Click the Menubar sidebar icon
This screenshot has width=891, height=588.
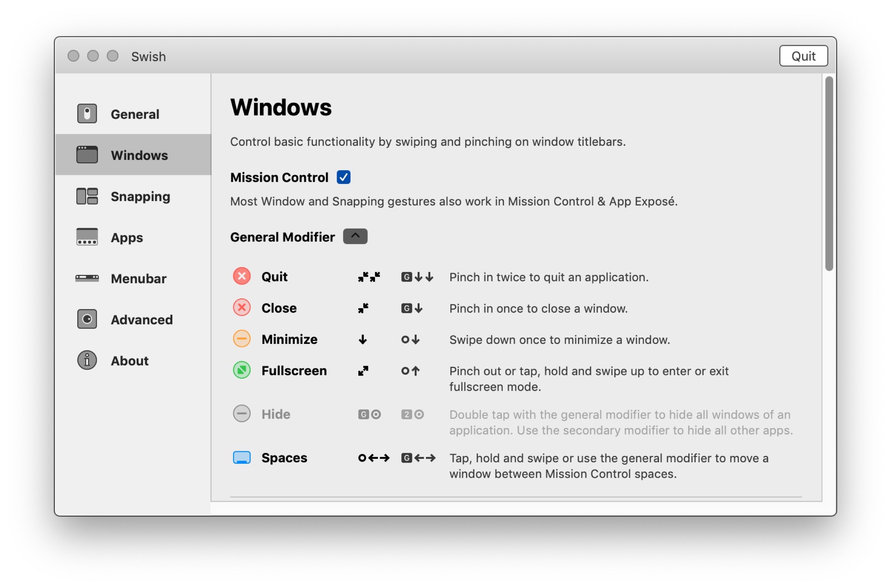(87, 278)
